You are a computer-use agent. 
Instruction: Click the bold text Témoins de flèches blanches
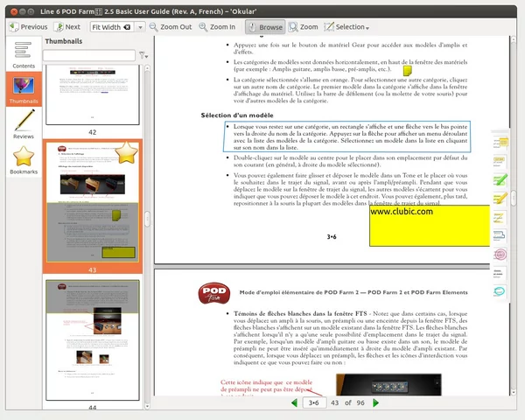click(x=300, y=314)
